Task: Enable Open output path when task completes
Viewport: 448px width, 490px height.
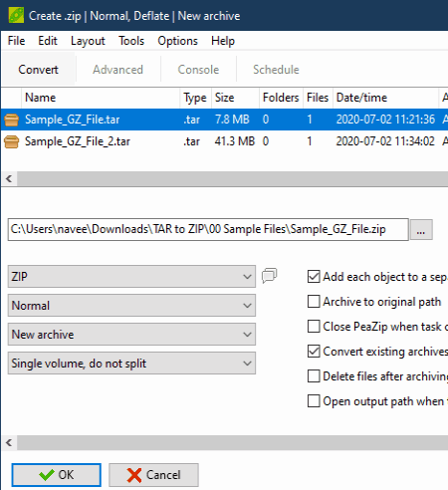Action: [x=314, y=401]
